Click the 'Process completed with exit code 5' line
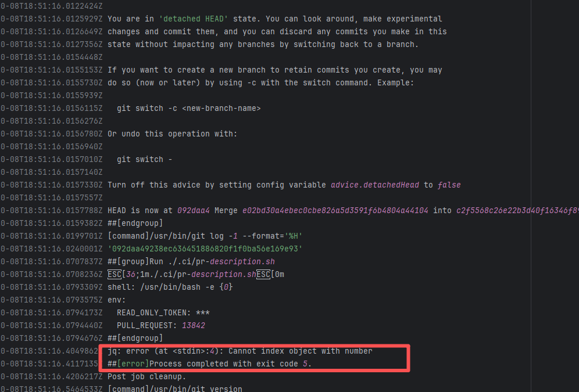 pyautogui.click(x=210, y=364)
